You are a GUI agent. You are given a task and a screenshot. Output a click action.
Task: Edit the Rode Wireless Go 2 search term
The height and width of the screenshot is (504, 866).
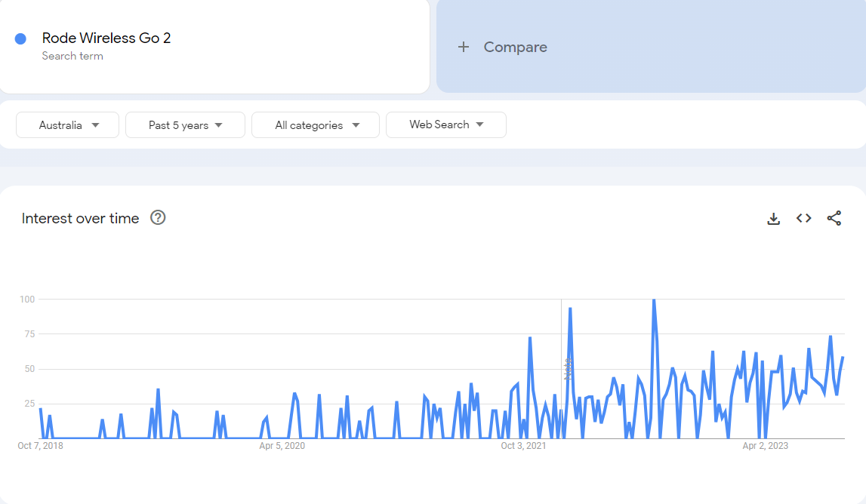pyautogui.click(x=106, y=38)
